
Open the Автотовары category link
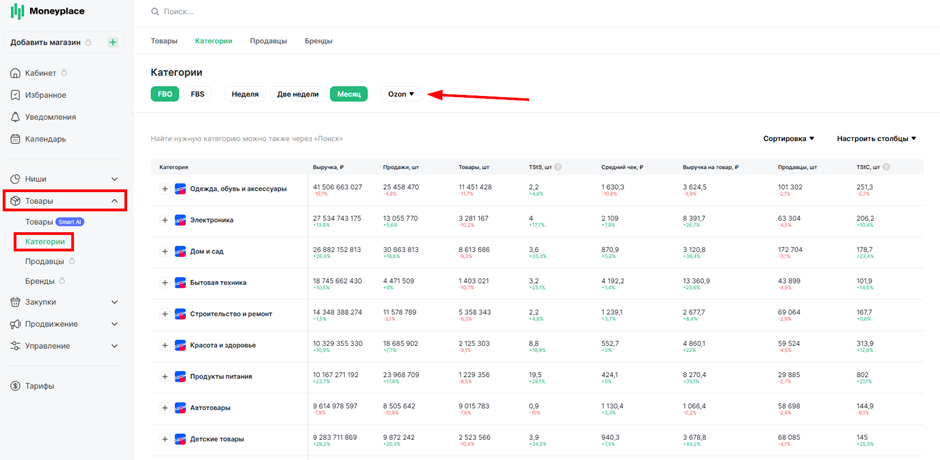[210, 408]
